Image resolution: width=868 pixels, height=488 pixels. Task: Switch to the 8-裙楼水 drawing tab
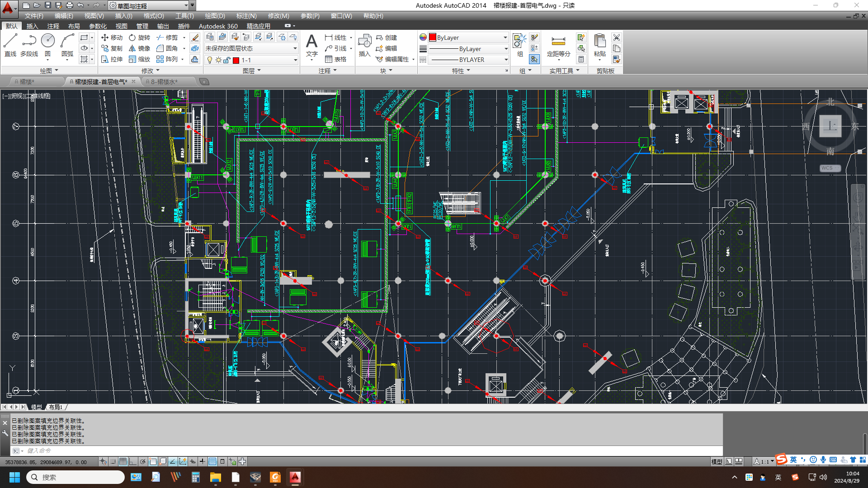coord(164,82)
